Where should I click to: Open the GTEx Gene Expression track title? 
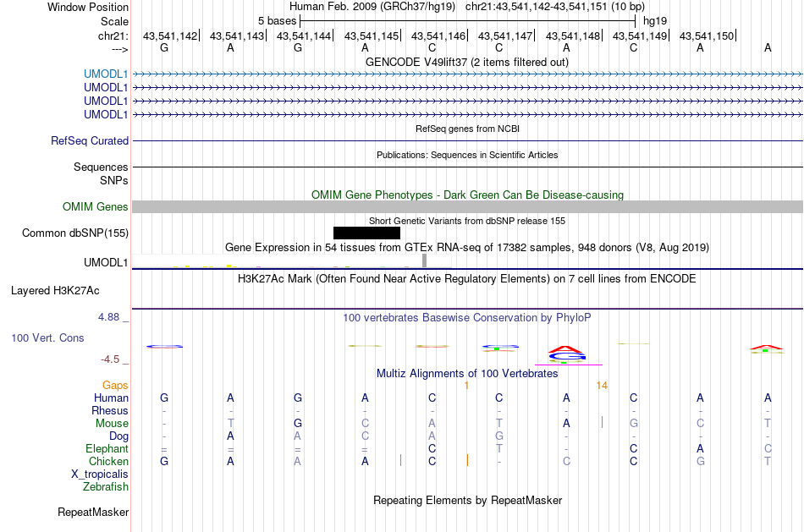pyautogui.click(x=467, y=248)
